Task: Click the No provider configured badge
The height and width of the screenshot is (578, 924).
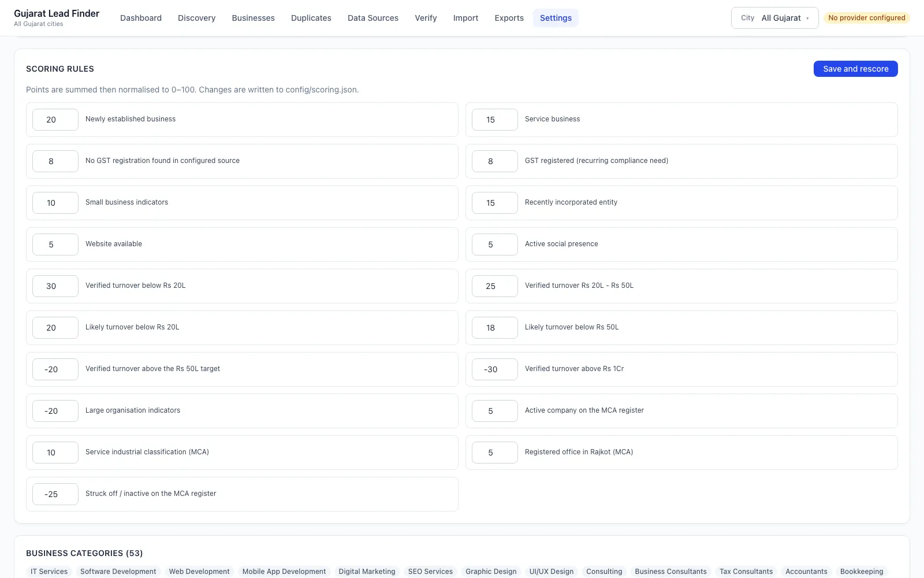Action: [x=866, y=18]
